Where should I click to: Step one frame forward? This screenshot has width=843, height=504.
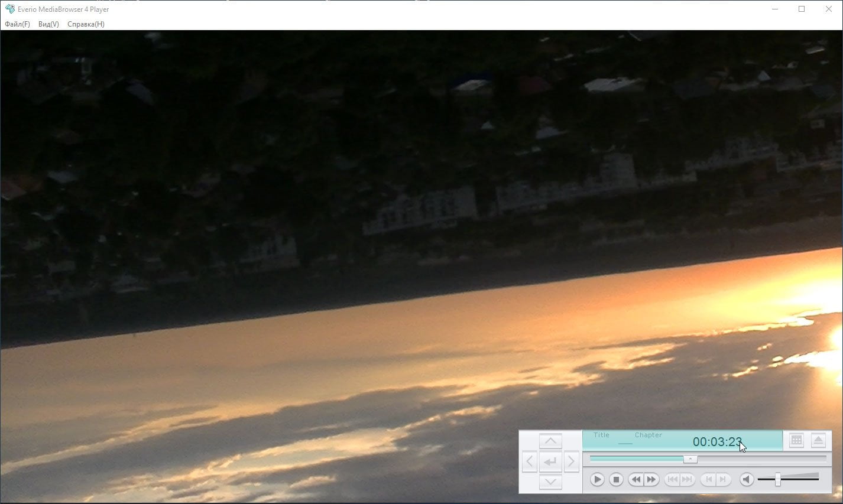[x=723, y=480]
